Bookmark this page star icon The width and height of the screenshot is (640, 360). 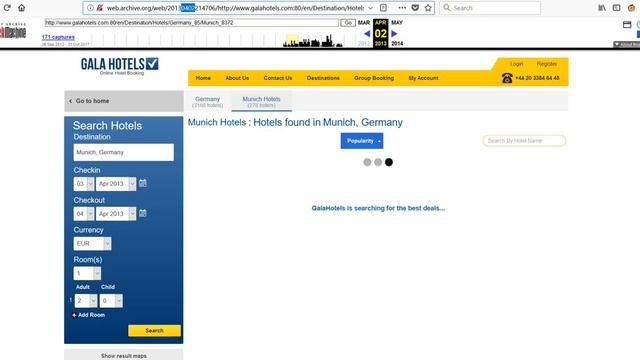428,8
